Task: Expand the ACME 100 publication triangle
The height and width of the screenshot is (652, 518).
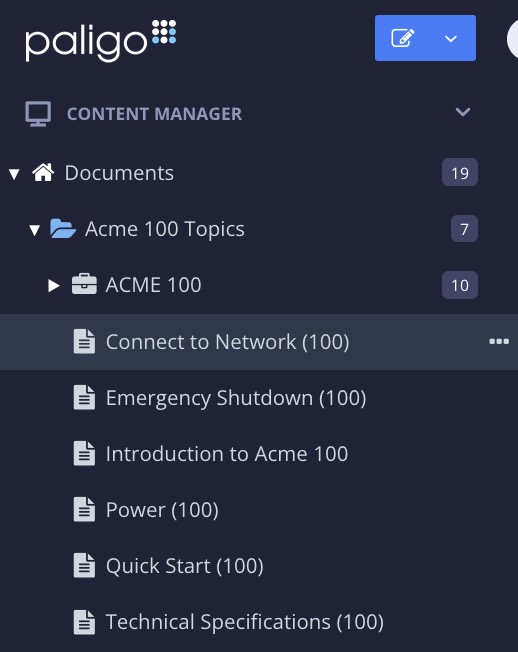Action: click(x=53, y=286)
